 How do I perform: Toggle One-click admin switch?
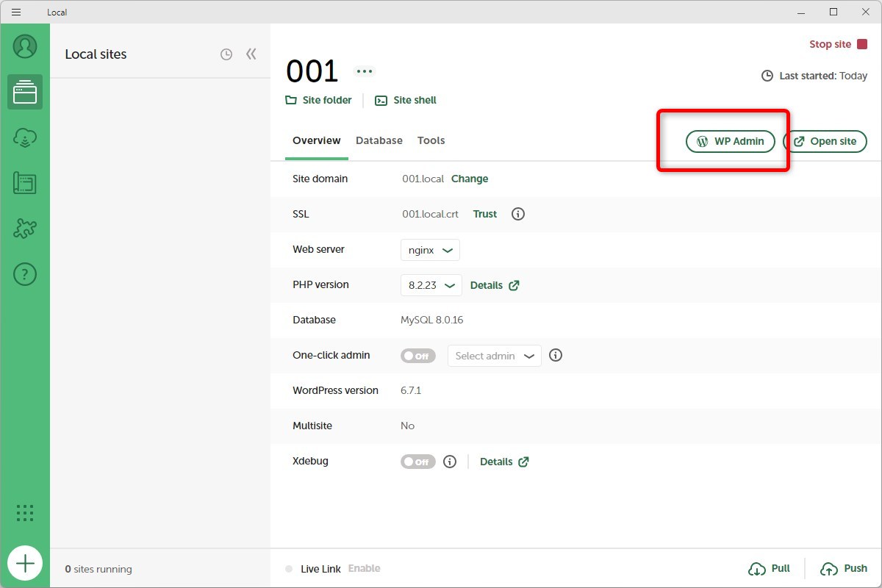click(x=418, y=356)
